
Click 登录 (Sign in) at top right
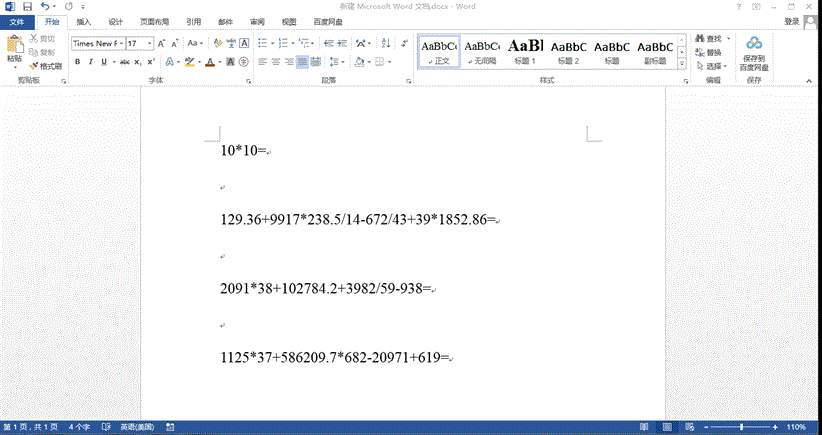[x=791, y=21]
